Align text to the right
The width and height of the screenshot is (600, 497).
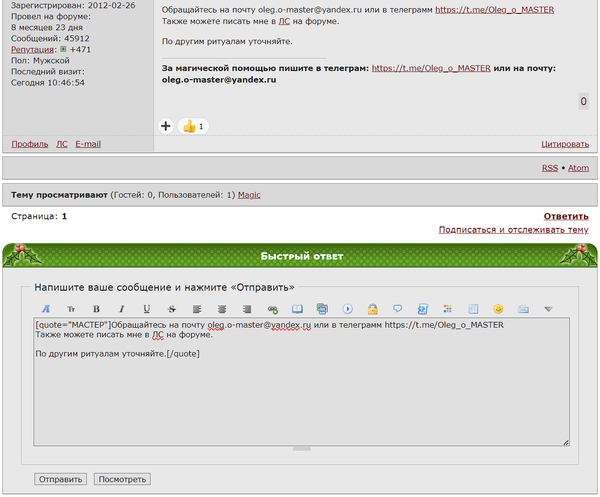tap(247, 309)
